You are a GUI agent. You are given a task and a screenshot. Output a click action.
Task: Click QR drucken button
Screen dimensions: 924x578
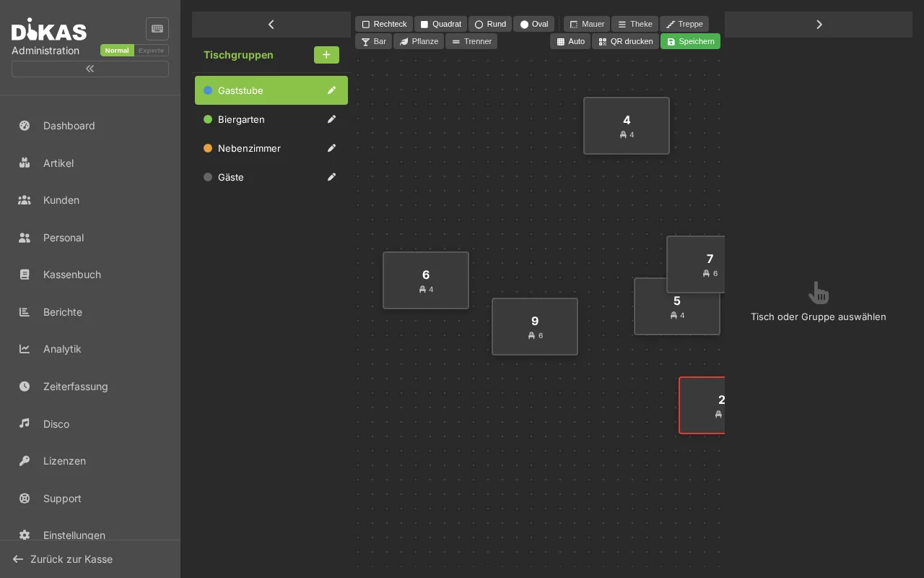tap(625, 41)
